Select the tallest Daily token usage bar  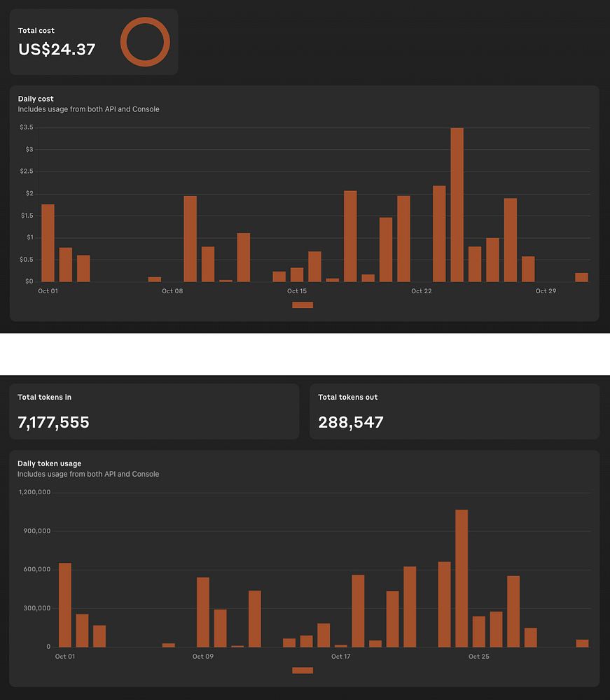pyautogui.click(x=462, y=578)
